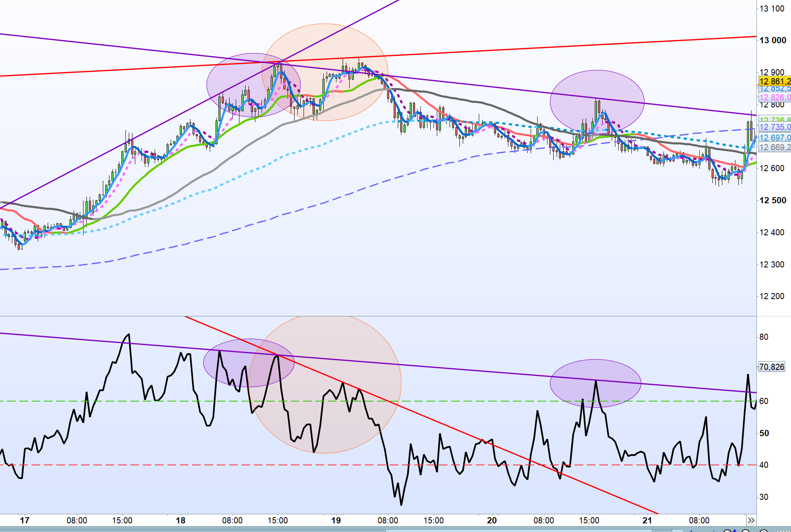The width and height of the screenshot is (791, 532).
Task: Click the 40 level on RSI axis
Action: (763, 465)
